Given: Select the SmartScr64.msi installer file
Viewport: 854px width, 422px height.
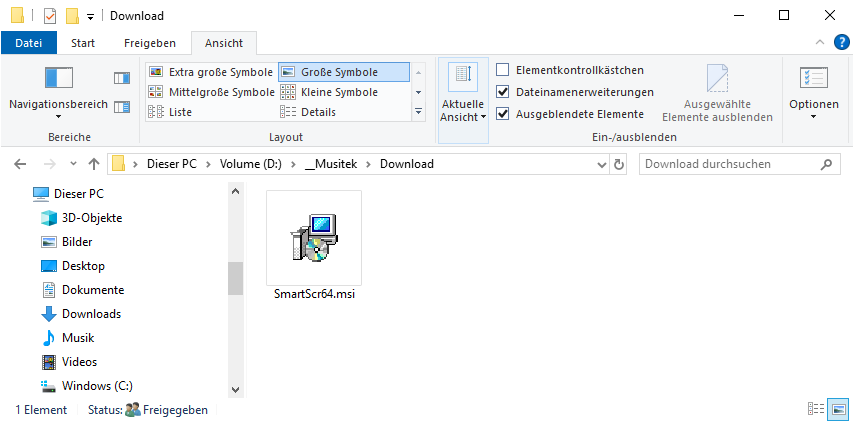Looking at the screenshot, I should click(314, 245).
